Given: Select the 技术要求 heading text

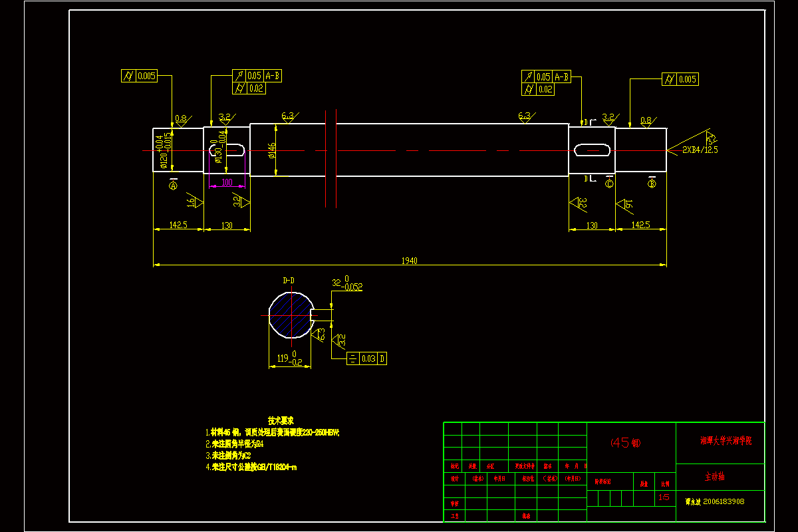Looking at the screenshot, I should (281, 421).
